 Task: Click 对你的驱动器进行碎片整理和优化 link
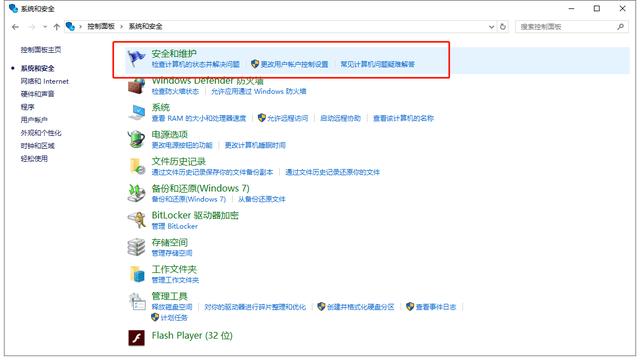tap(255, 307)
